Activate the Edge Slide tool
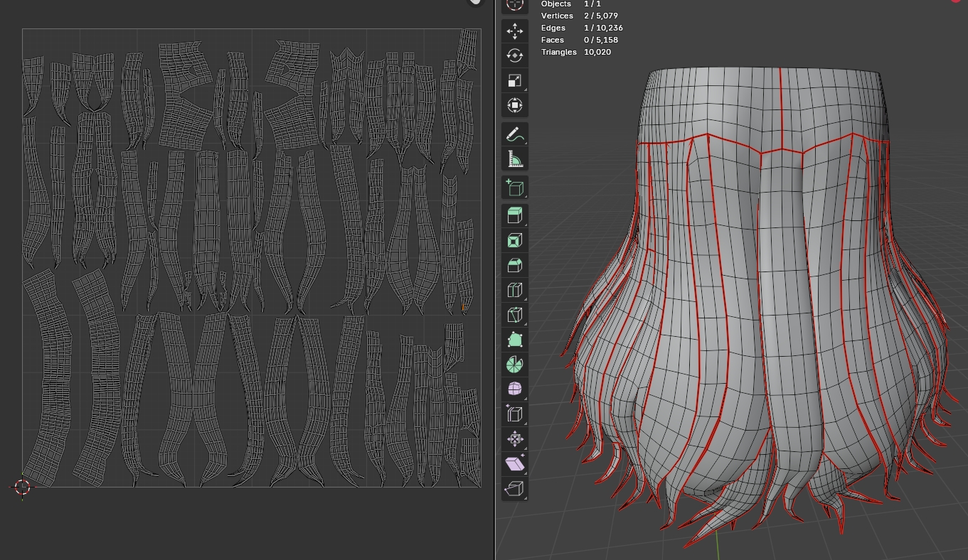Viewport: 968px width, 560px height. click(x=514, y=414)
